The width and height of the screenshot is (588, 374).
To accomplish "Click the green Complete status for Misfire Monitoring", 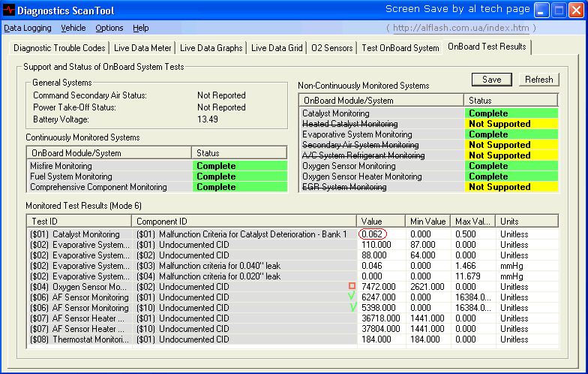I will point(239,166).
